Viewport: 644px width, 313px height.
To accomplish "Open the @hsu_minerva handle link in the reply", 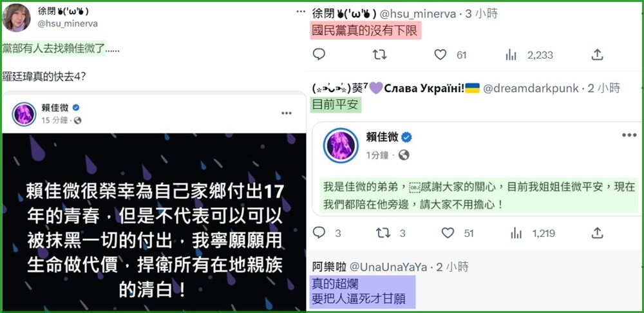I will click(418, 14).
